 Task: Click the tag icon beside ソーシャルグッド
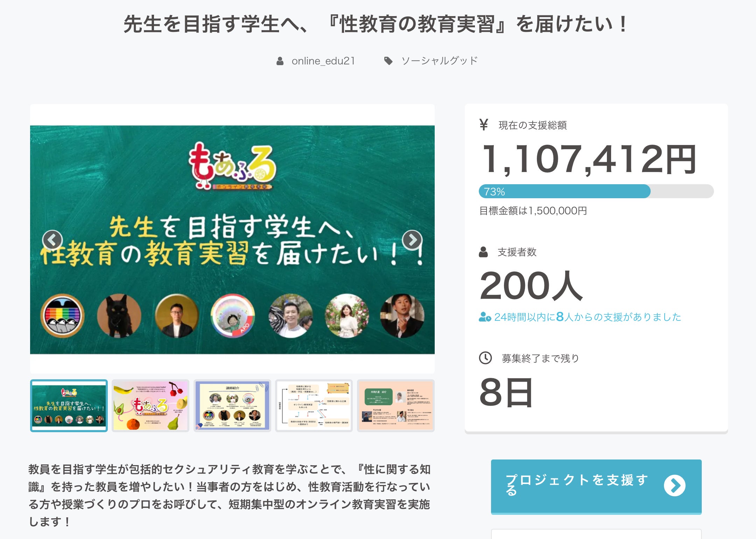coord(388,61)
